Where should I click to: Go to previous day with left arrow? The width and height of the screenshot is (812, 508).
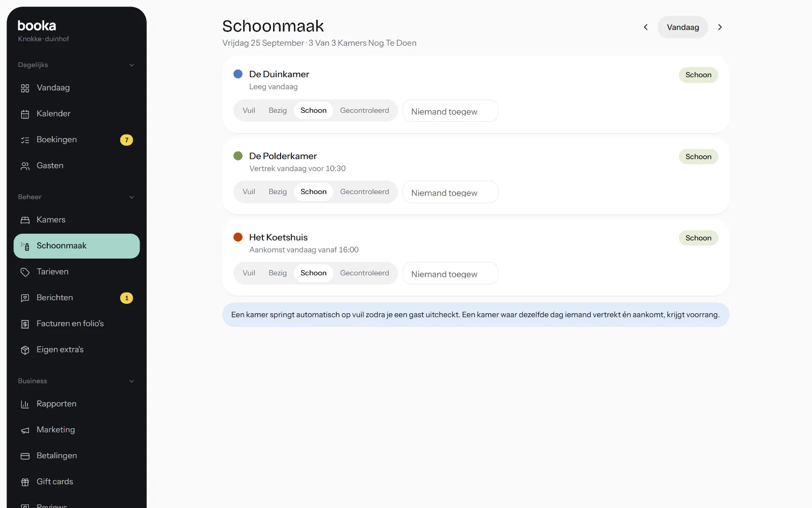646,27
